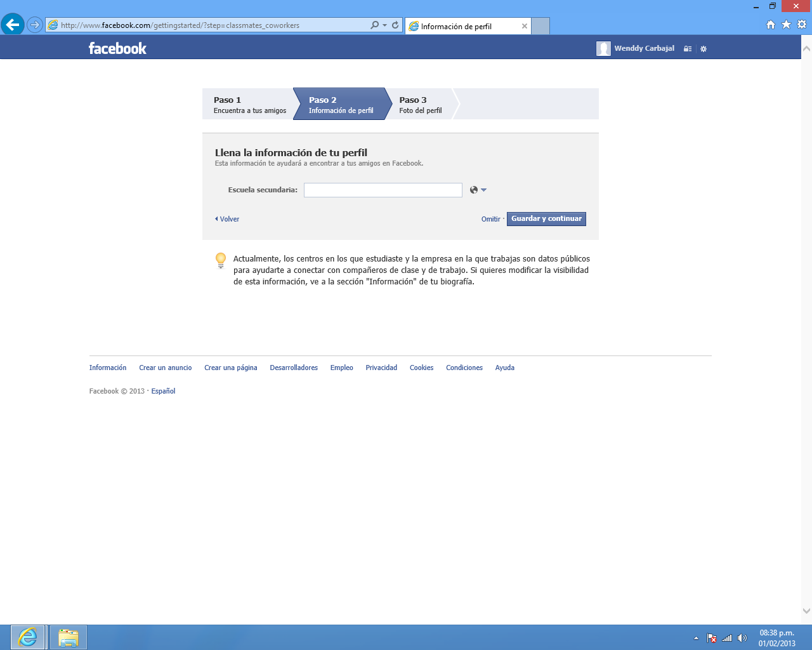Click the lightbulb tip icon
Image resolution: width=812 pixels, height=650 pixels.
click(221, 260)
